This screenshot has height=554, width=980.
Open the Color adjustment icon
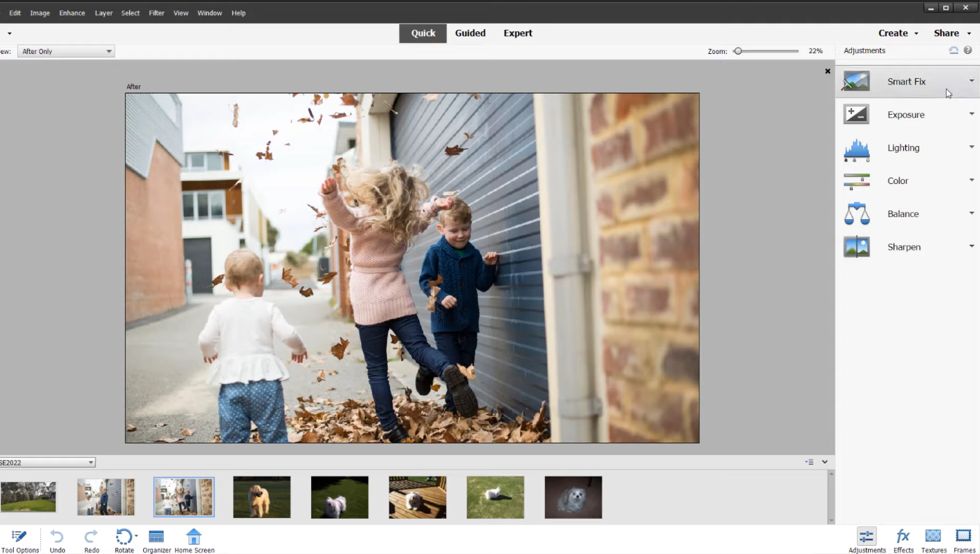[x=856, y=181]
